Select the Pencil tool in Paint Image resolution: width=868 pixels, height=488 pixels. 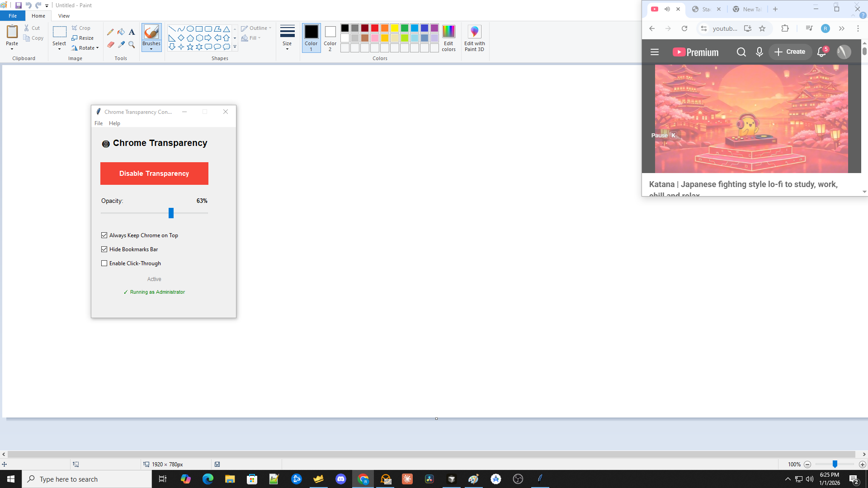(x=110, y=32)
